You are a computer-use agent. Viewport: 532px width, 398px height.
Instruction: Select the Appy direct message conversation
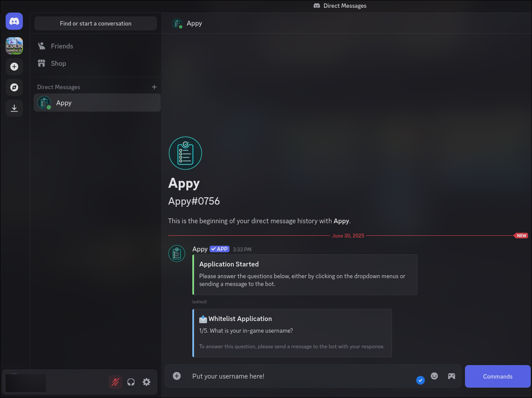97,103
